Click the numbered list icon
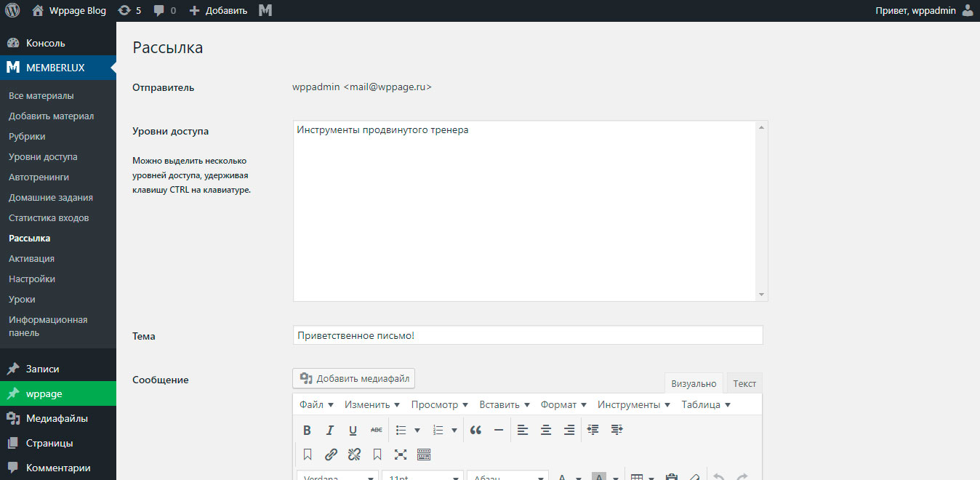Image resolution: width=980 pixels, height=480 pixels. 438,430
